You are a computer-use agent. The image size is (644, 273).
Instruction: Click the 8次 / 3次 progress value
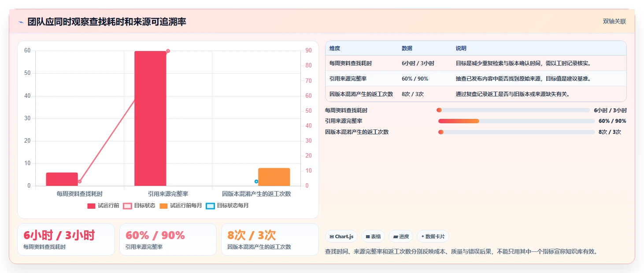tap(610, 132)
